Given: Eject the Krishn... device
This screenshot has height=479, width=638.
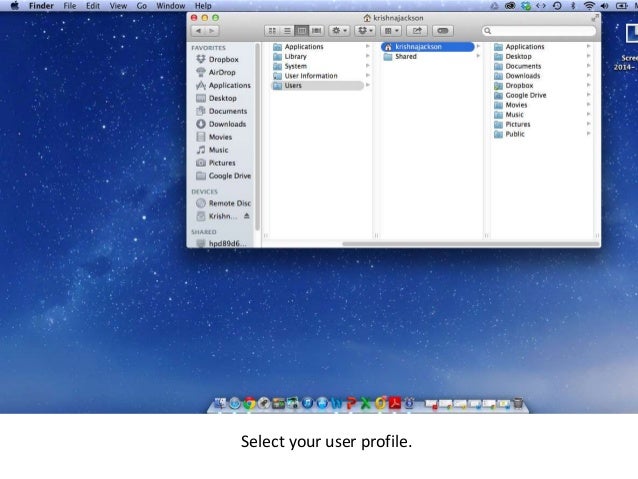Looking at the screenshot, I should [247, 216].
